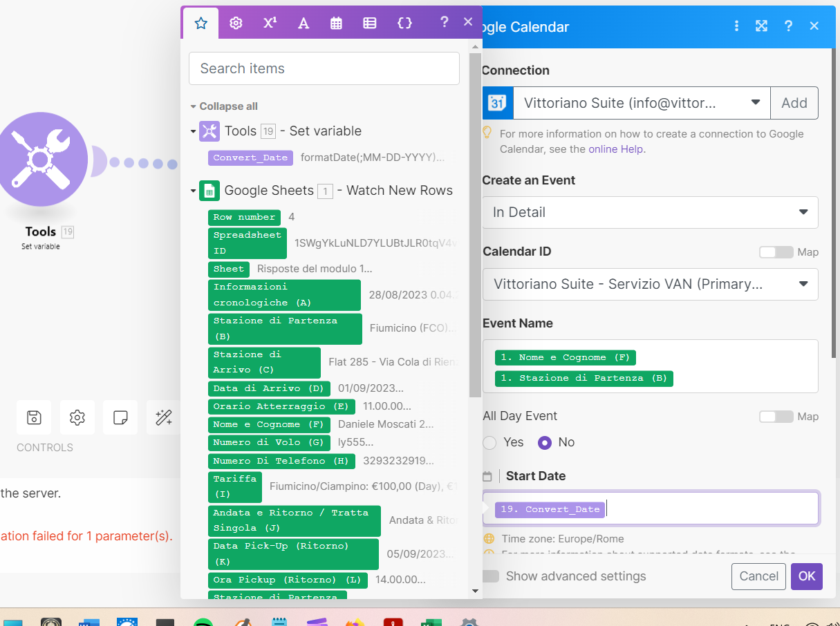Screen dimensions: 840x626
Task: Cancel the Google Calendar dialog
Action: [x=759, y=576]
